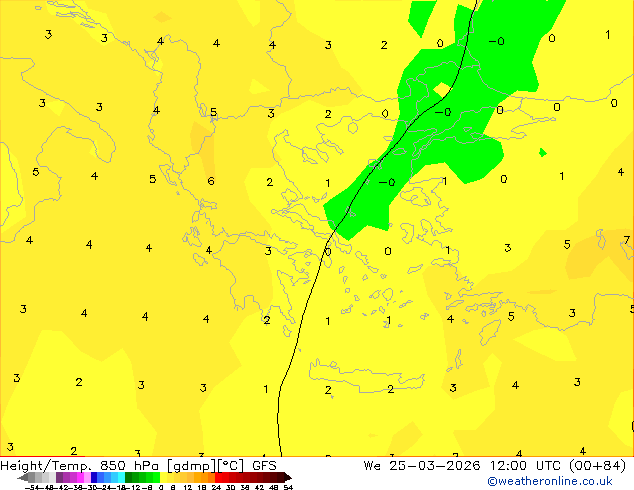
Task: Pick the bright yellow legend swatch
Action: pyautogui.click(x=163, y=477)
